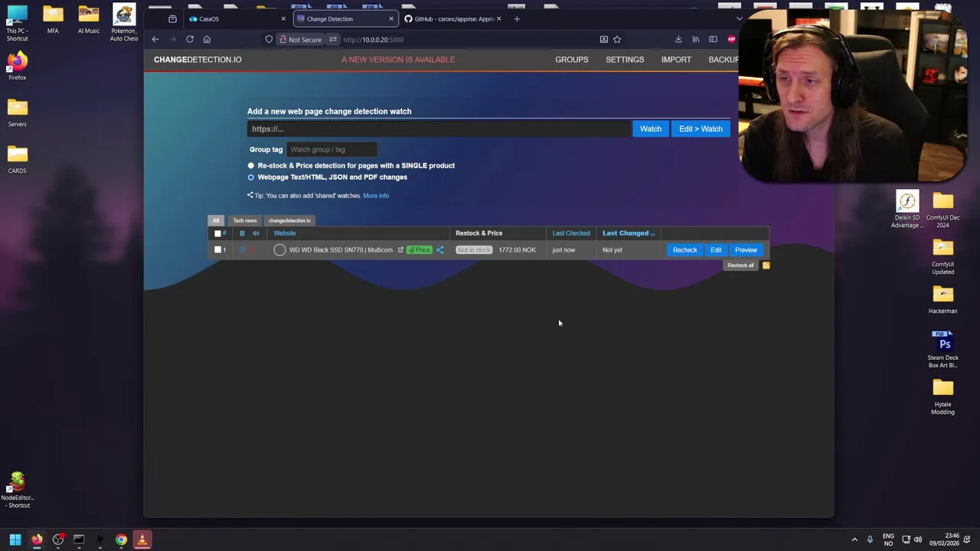Filter watches by changedetection.io tag
Image resolution: width=980 pixels, height=551 pixels.
[289, 220]
